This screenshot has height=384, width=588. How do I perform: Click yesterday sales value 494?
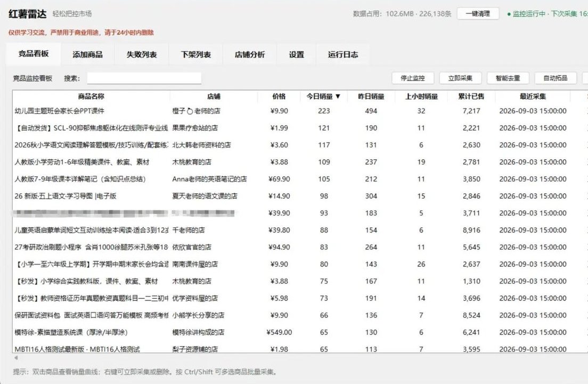pyautogui.click(x=371, y=111)
